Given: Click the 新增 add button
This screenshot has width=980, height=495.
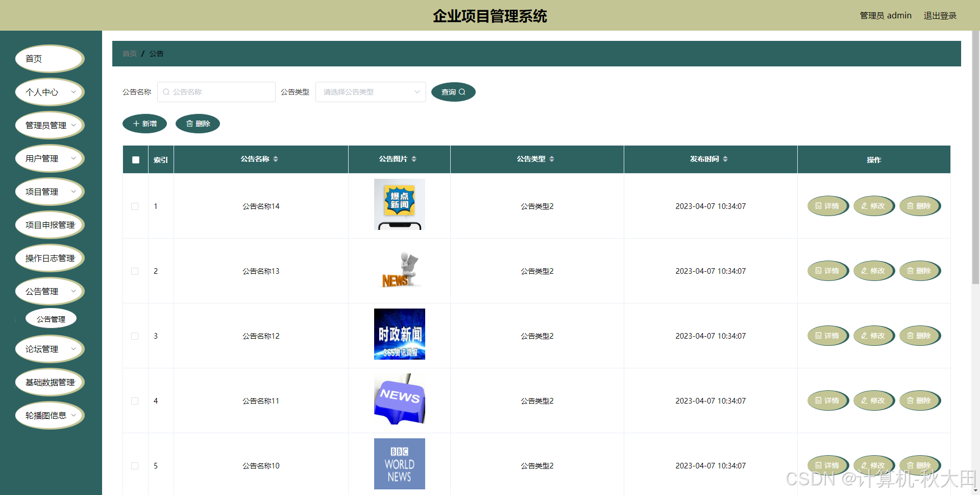Looking at the screenshot, I should [x=144, y=124].
